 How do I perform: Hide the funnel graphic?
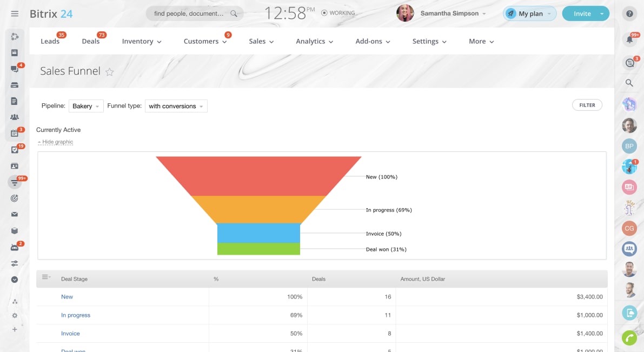tap(57, 142)
